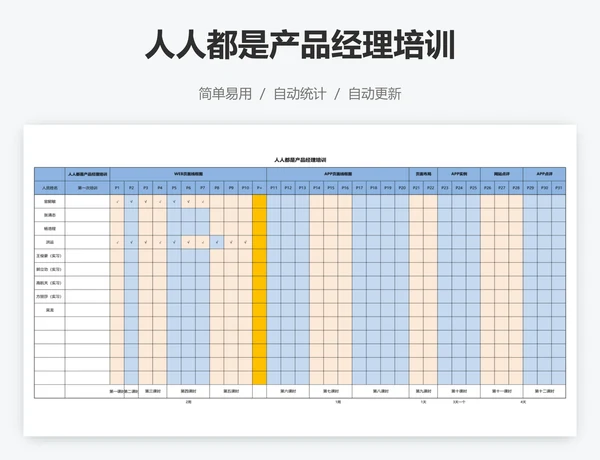Select the APP点评 group header cell

tap(544, 174)
